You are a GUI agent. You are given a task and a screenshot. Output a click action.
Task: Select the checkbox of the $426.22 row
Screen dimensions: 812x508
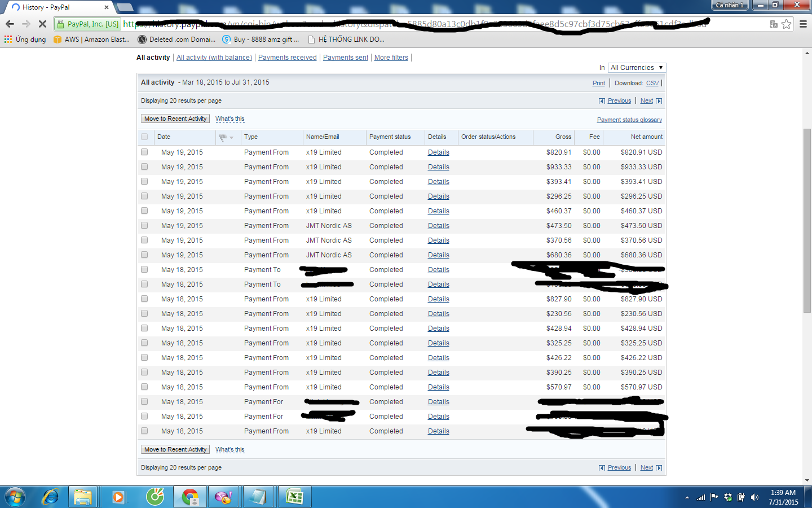coord(144,358)
